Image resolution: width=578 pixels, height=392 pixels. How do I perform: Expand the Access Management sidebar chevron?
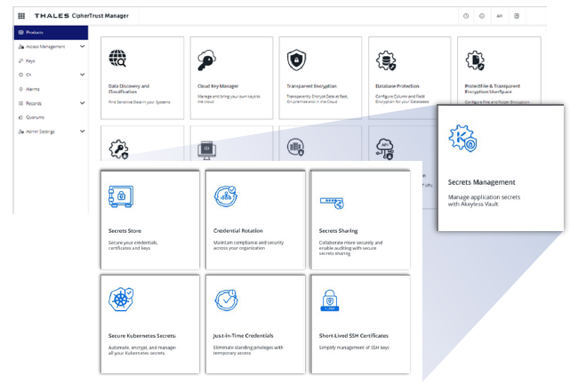point(82,46)
